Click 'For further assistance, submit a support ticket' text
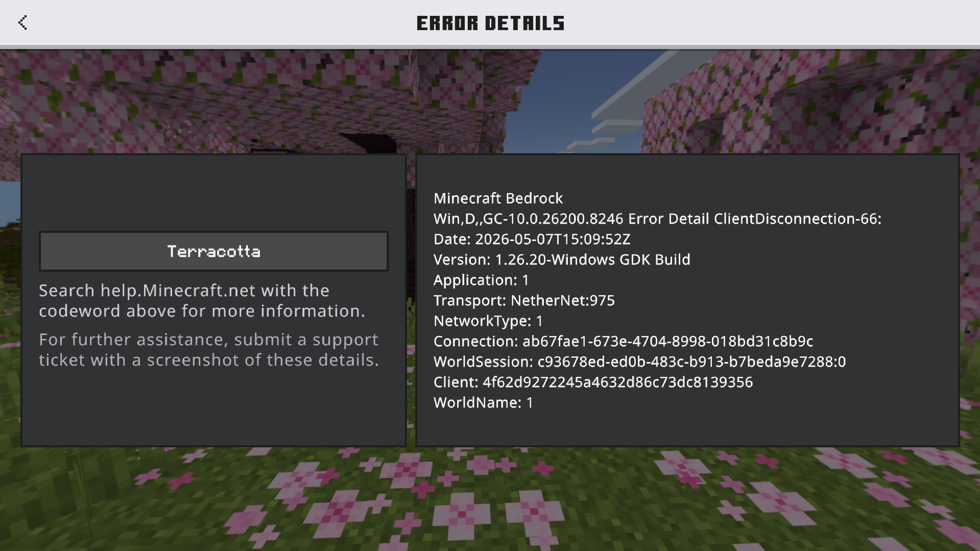The image size is (980, 551). [209, 349]
